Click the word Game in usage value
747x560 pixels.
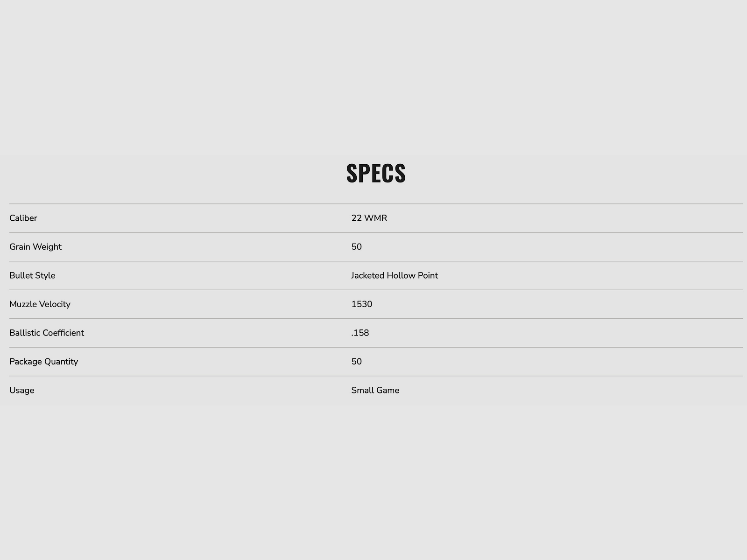(x=388, y=390)
